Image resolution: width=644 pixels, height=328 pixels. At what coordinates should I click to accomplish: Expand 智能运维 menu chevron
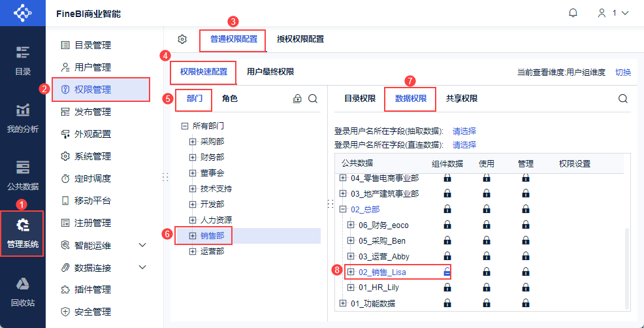click(x=142, y=246)
